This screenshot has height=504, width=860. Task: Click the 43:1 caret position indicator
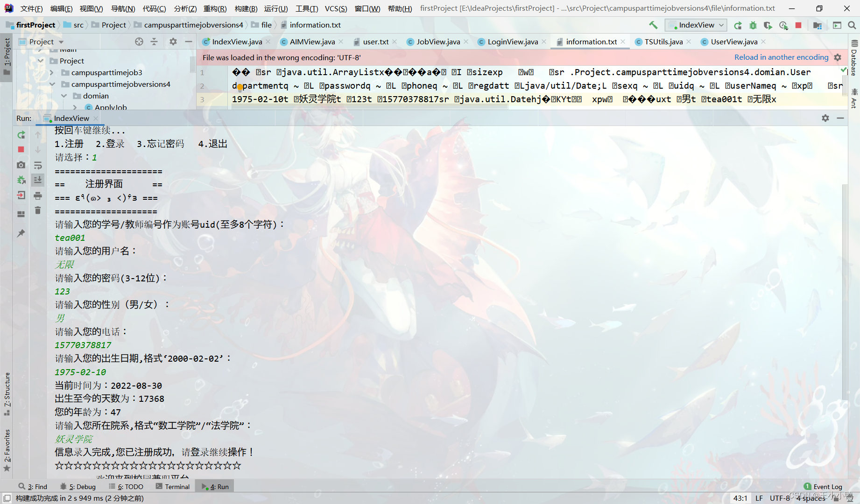740,498
